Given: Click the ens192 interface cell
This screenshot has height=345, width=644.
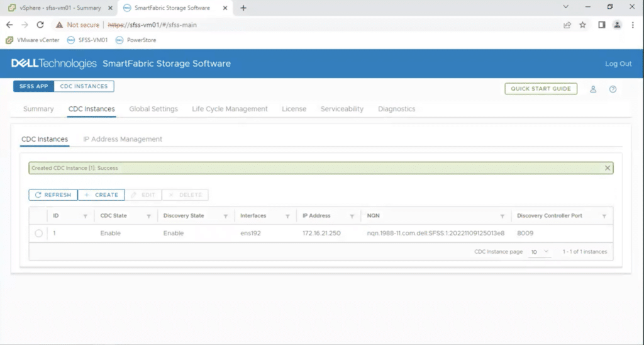Looking at the screenshot, I should point(250,233).
